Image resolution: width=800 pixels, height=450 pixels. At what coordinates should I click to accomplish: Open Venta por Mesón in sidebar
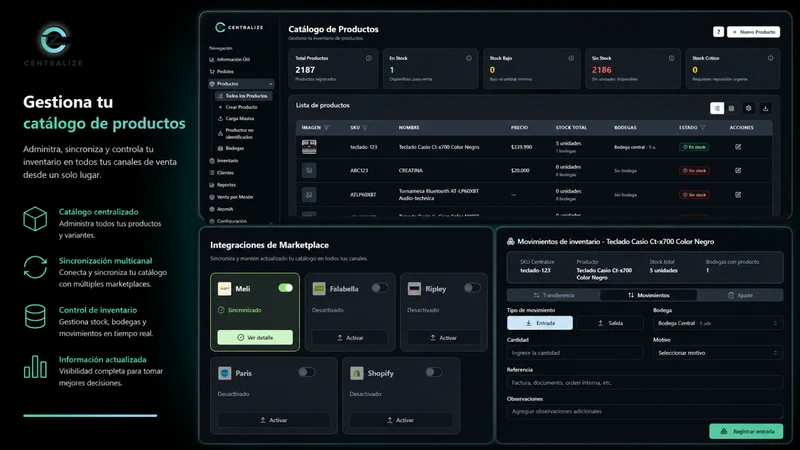click(232, 197)
